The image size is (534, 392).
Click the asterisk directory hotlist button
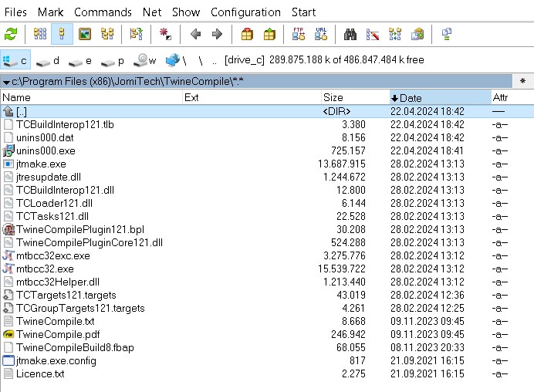click(x=522, y=81)
